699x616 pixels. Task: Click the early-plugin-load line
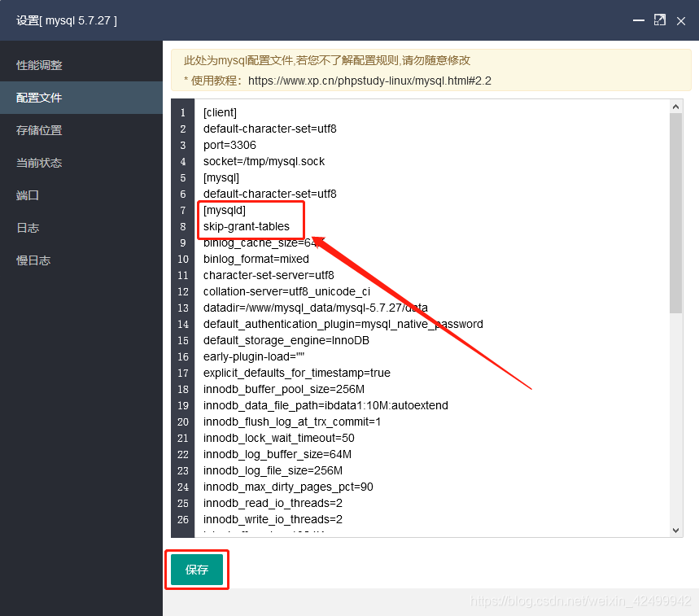point(254,356)
